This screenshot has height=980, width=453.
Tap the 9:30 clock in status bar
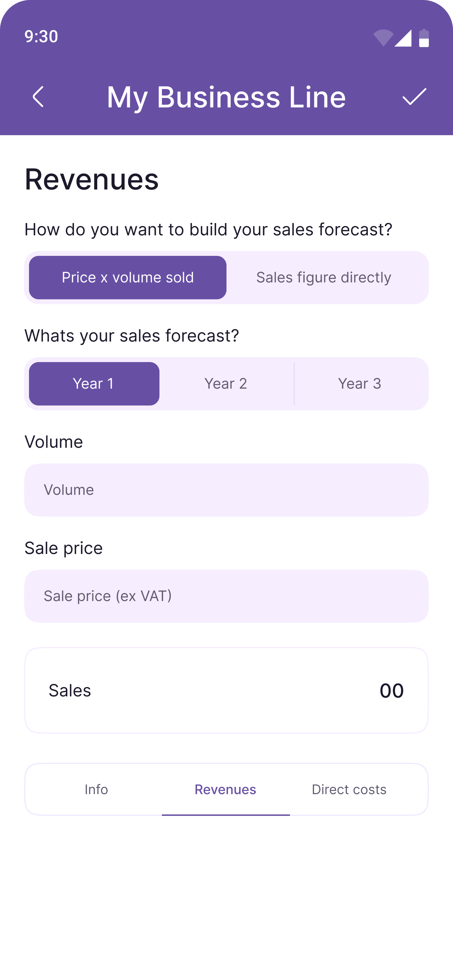point(41,37)
